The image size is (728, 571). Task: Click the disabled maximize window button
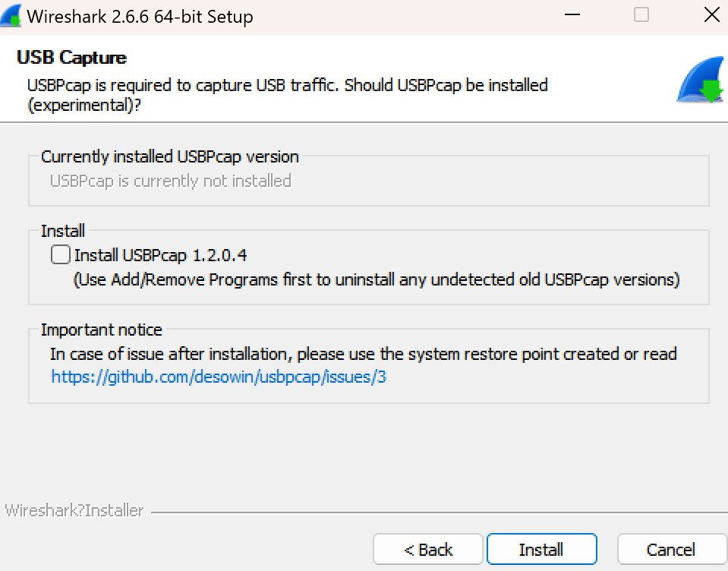641,15
